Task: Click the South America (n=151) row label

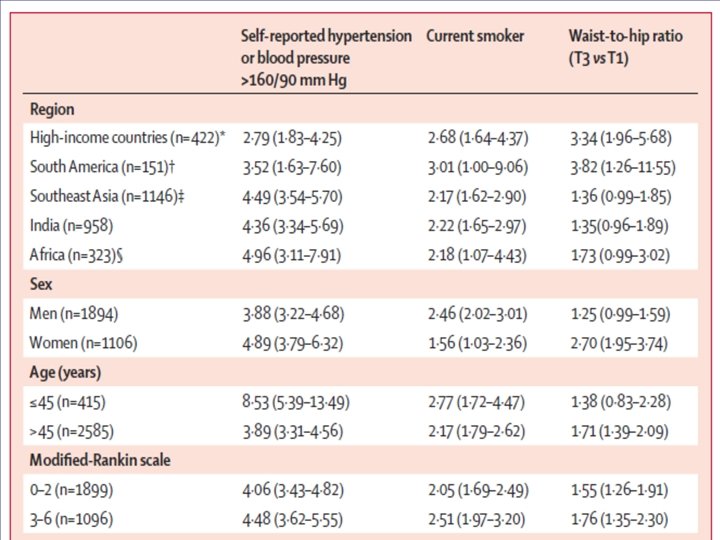Action: click(102, 167)
